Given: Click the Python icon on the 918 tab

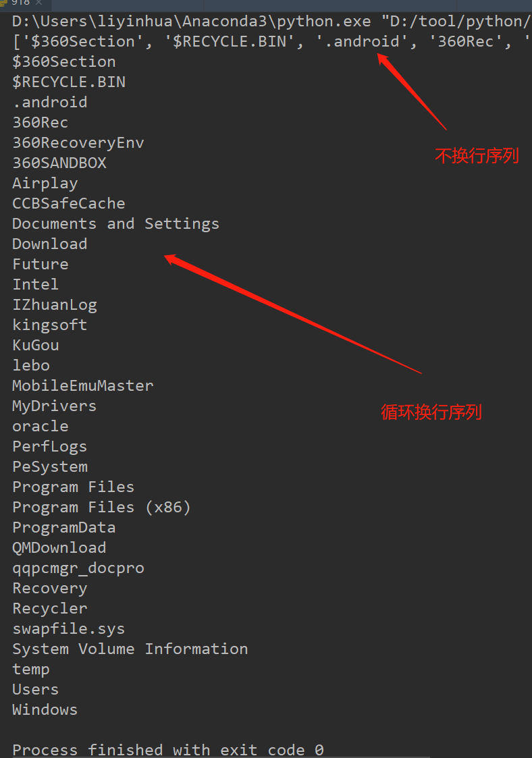Looking at the screenshot, I should tap(3, 3).
